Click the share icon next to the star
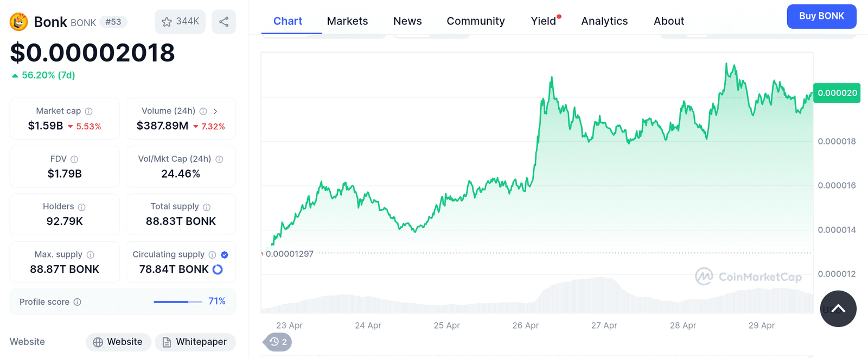 (224, 22)
